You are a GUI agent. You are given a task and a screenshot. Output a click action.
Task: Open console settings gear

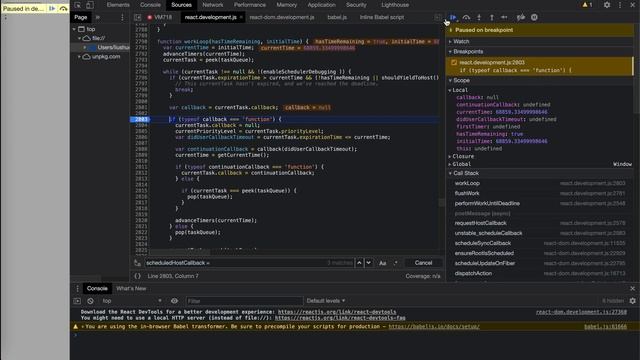pyautogui.click(x=633, y=301)
